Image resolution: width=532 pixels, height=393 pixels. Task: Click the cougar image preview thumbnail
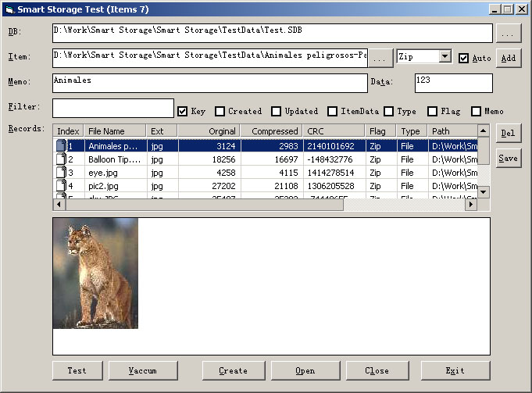(x=95, y=273)
